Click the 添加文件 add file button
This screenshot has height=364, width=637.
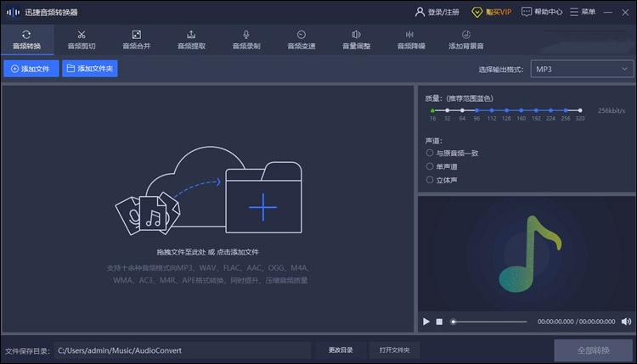[31, 69]
